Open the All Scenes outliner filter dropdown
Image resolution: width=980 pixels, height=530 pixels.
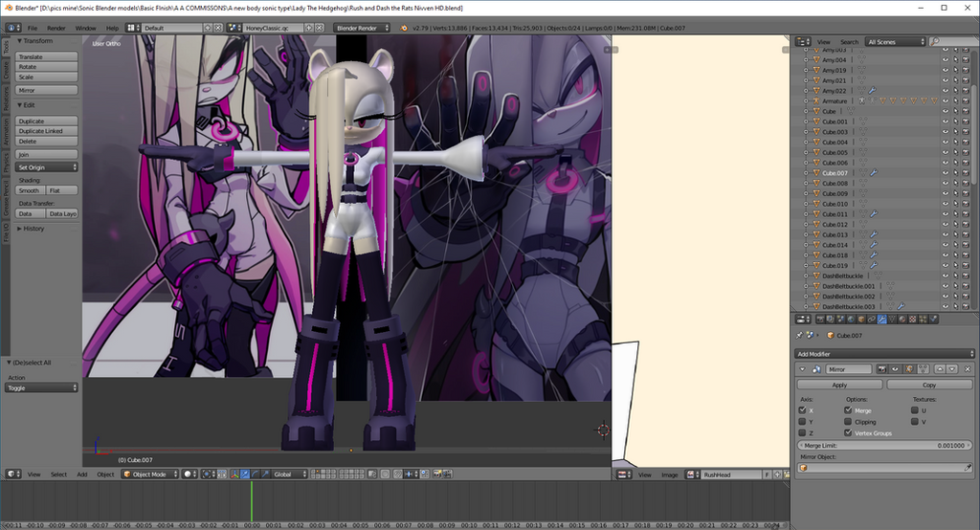point(895,41)
